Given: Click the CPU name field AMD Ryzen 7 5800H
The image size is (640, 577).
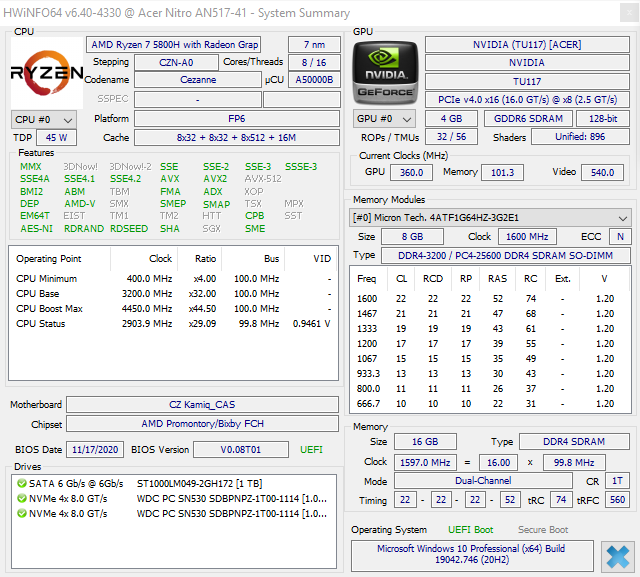Looking at the screenshot, I should click(173, 44).
